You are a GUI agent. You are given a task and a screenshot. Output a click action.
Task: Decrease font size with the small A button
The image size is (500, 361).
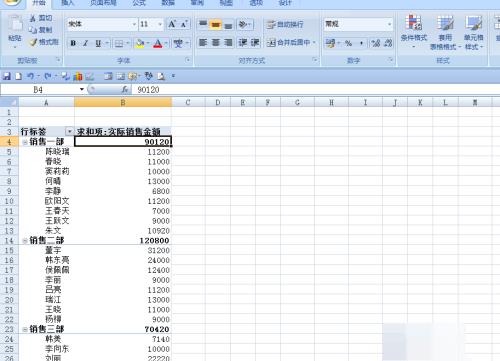(x=184, y=24)
